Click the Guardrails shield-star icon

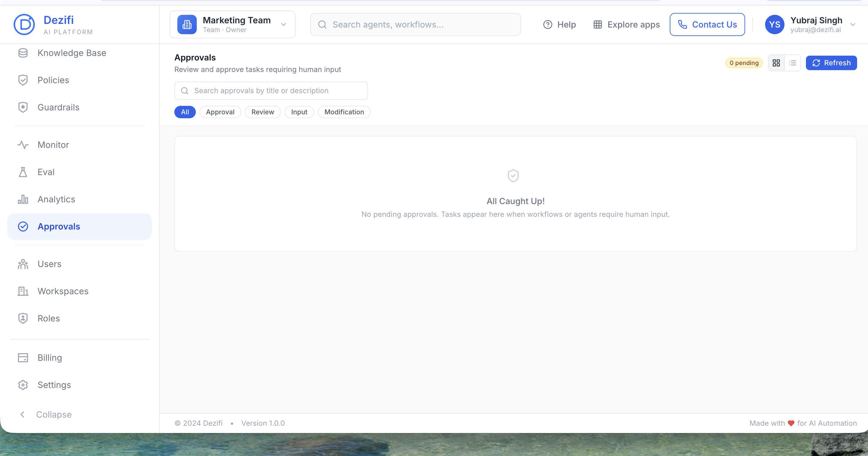(x=23, y=107)
